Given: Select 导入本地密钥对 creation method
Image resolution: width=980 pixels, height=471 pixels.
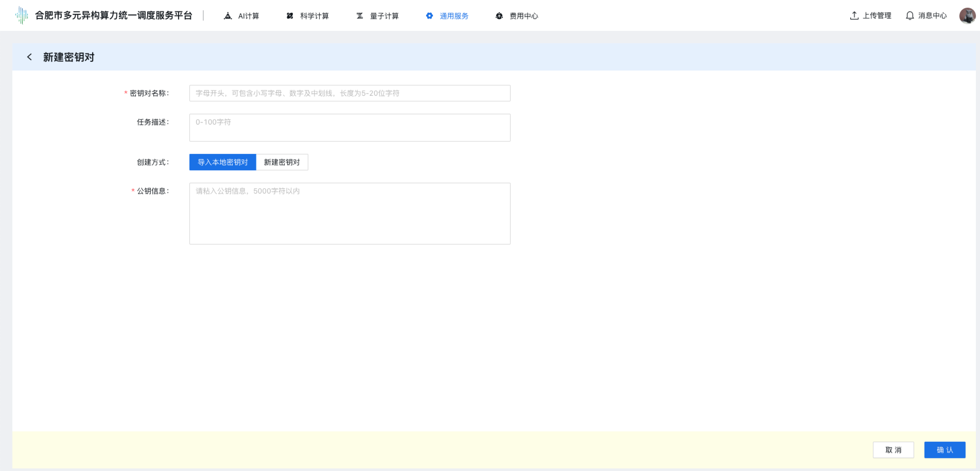Looking at the screenshot, I should tap(223, 162).
